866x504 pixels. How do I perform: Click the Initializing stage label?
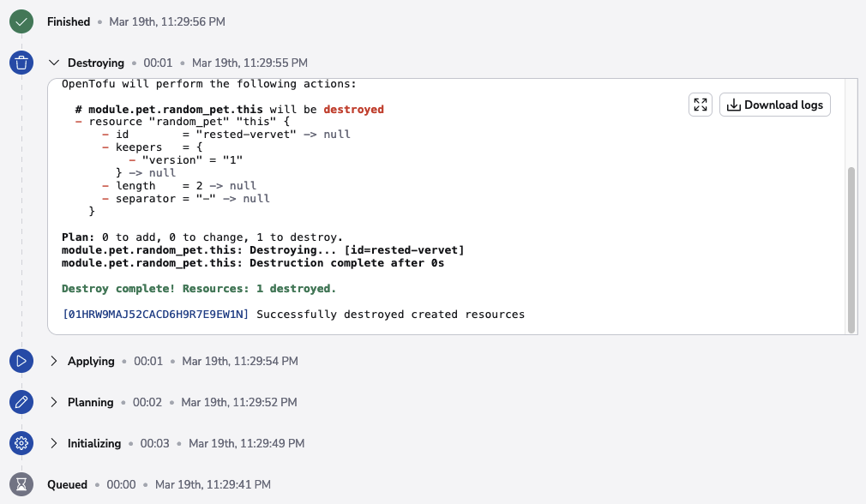(x=94, y=443)
